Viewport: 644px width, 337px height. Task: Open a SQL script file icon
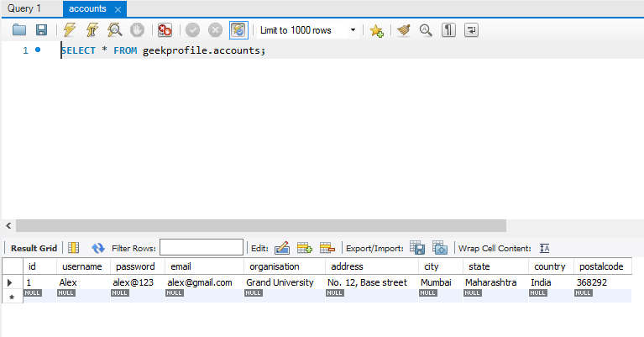click(19, 30)
